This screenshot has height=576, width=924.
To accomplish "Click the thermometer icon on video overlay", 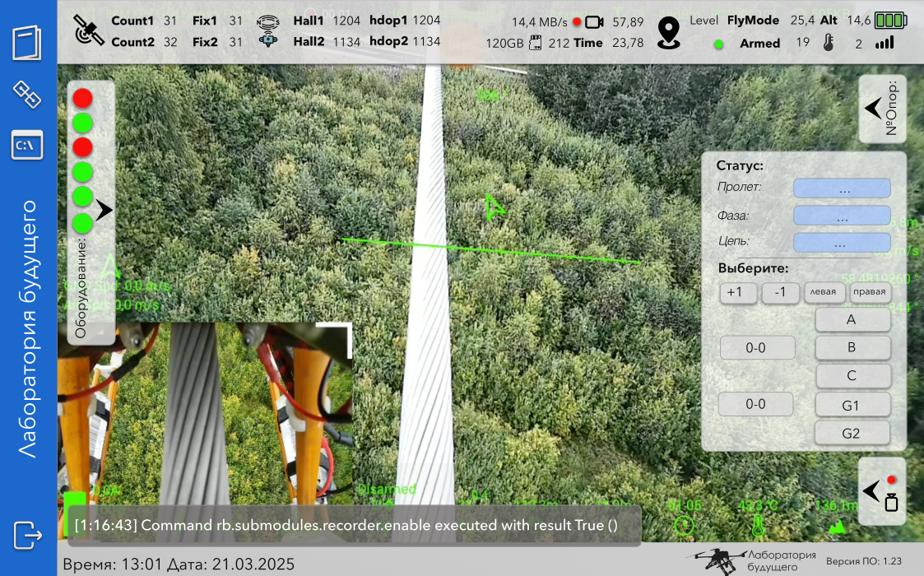I will pos(758,525).
